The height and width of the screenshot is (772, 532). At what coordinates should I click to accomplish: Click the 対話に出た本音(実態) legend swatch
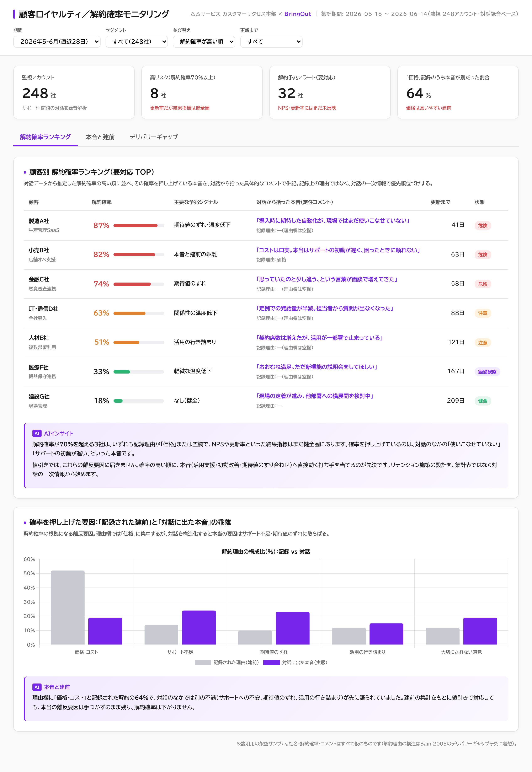[x=271, y=662]
